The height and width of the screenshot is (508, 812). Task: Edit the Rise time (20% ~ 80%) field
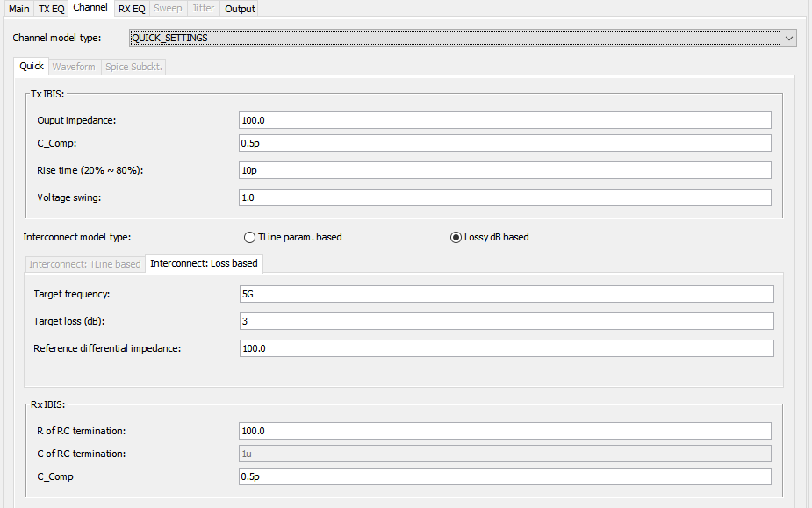pyautogui.click(x=504, y=170)
